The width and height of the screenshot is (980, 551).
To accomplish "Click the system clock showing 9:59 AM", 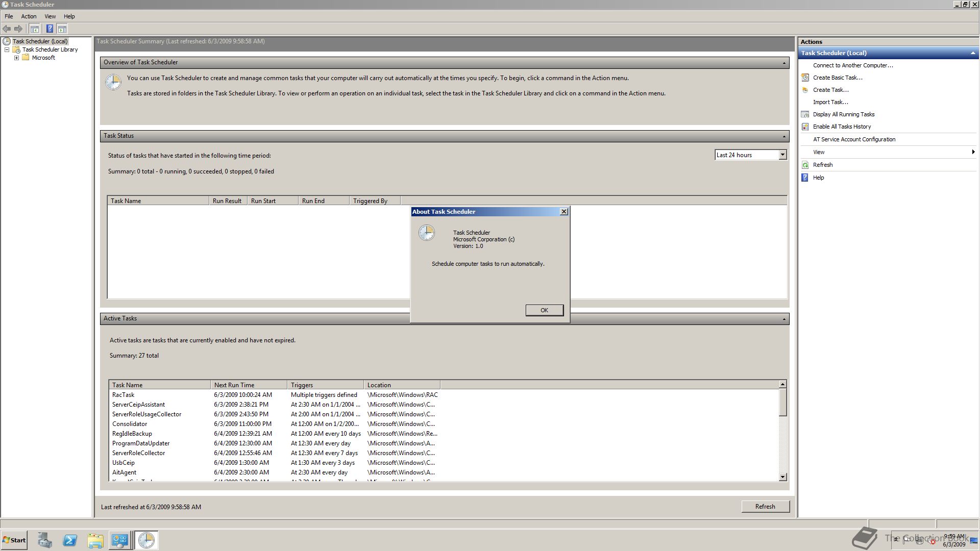I will pyautogui.click(x=954, y=540).
